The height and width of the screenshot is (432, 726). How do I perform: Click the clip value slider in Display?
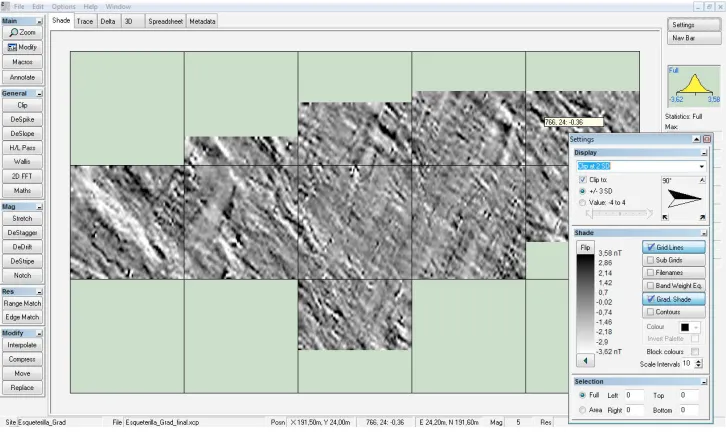coord(619,213)
